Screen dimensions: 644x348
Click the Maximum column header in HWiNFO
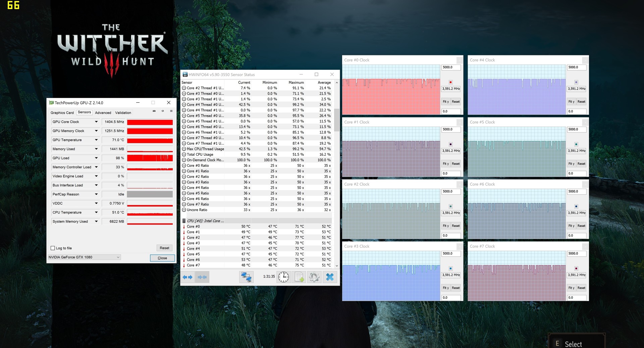(x=296, y=83)
